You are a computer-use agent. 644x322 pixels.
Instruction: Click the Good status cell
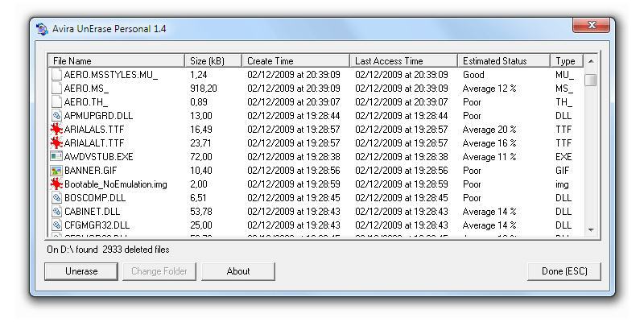click(x=473, y=75)
